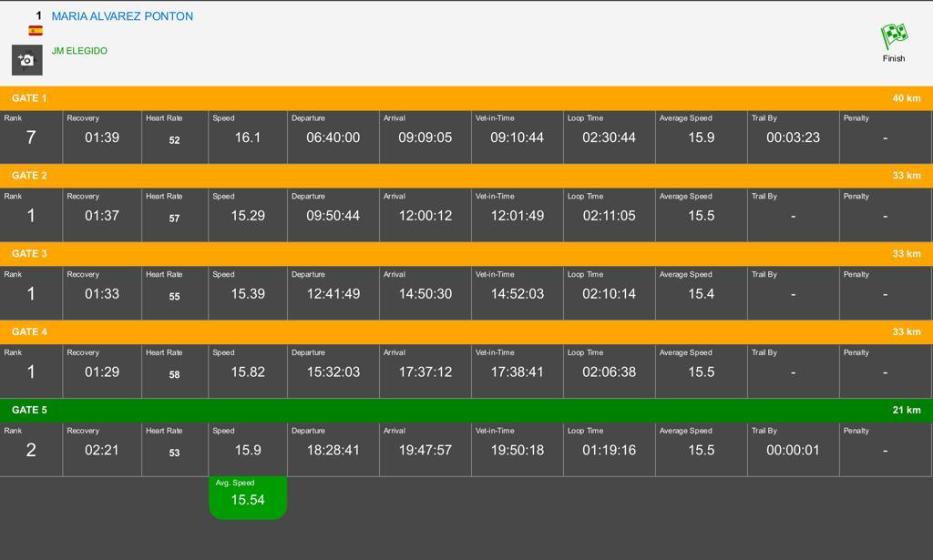This screenshot has height=560, width=933.
Task: Click Gate 1 rank 7 cell
Action: (x=31, y=137)
